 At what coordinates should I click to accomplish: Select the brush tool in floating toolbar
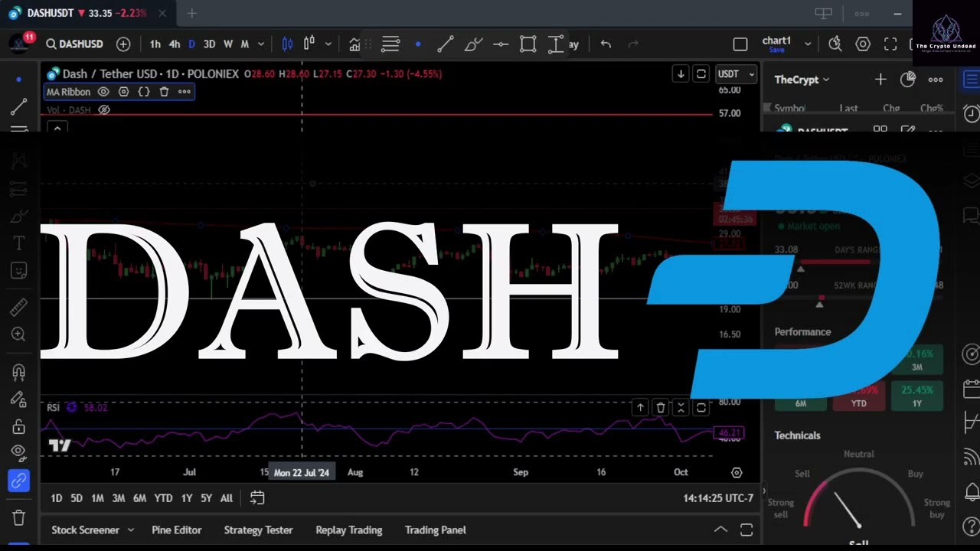[473, 44]
